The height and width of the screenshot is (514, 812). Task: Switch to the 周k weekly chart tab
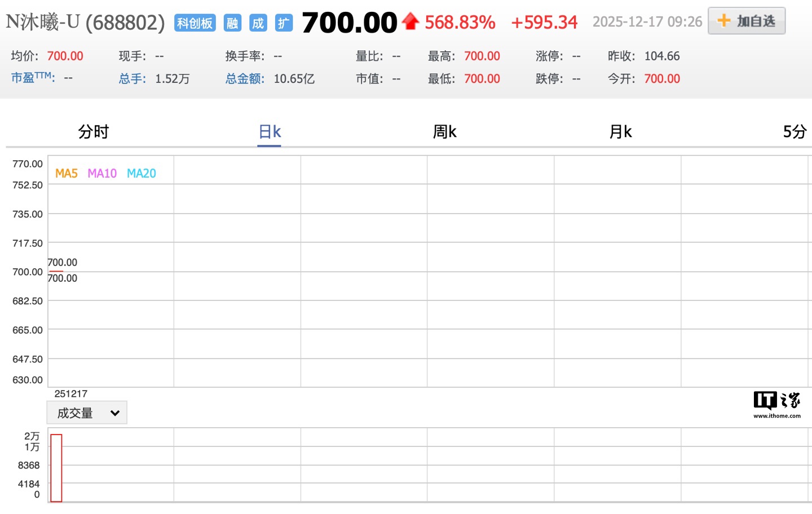coord(444,131)
